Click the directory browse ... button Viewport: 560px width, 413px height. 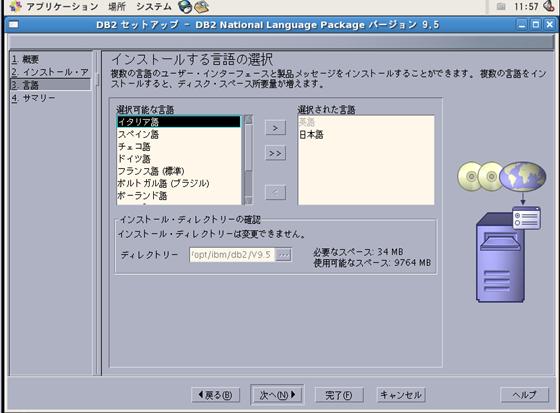[284, 255]
